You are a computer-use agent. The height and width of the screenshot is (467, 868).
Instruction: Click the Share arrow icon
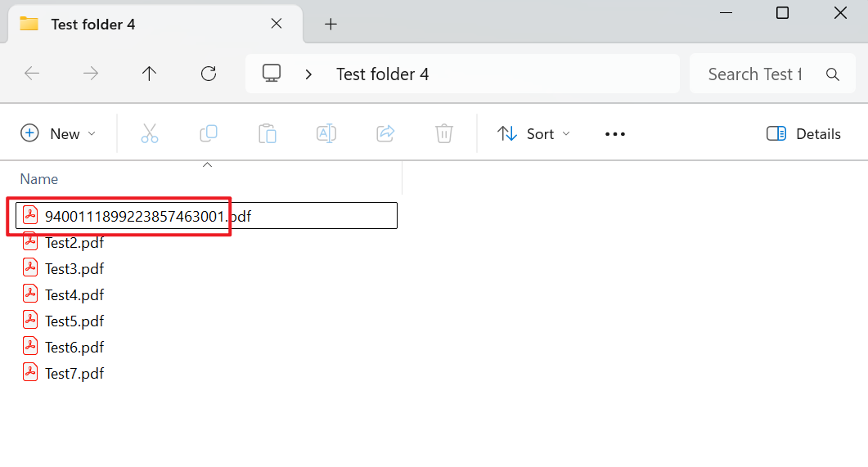pyautogui.click(x=385, y=133)
